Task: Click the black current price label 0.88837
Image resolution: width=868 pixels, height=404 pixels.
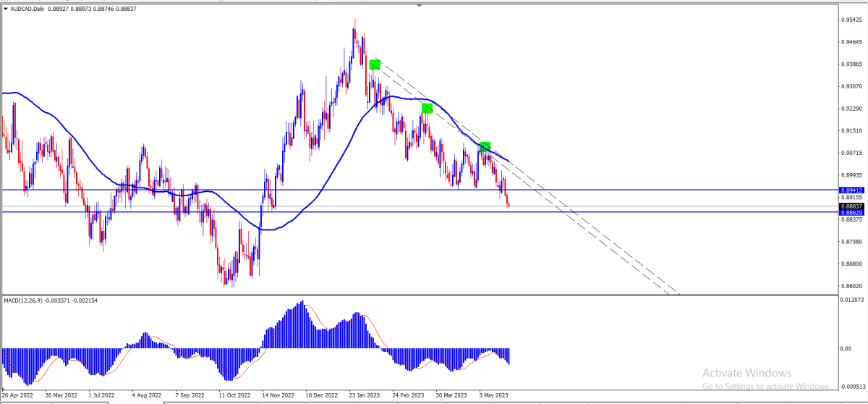Action: point(851,206)
